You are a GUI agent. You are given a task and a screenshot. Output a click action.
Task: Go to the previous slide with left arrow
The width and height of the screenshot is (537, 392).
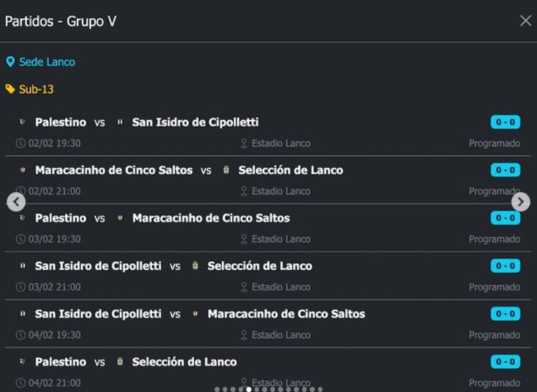click(16, 202)
